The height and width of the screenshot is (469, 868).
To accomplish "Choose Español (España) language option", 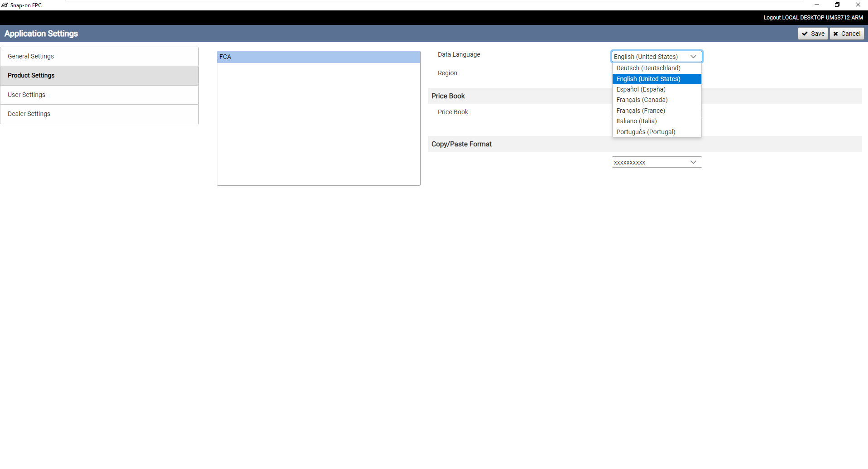I will click(657, 89).
